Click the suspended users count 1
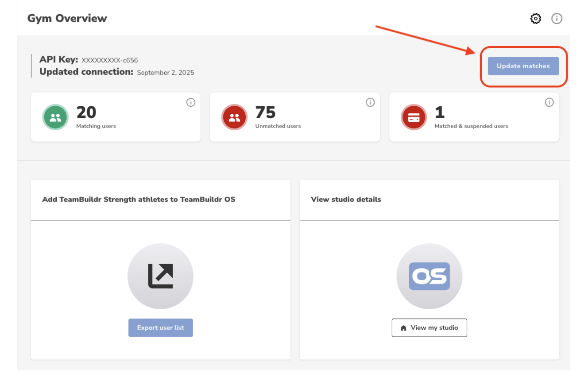 [x=440, y=113]
